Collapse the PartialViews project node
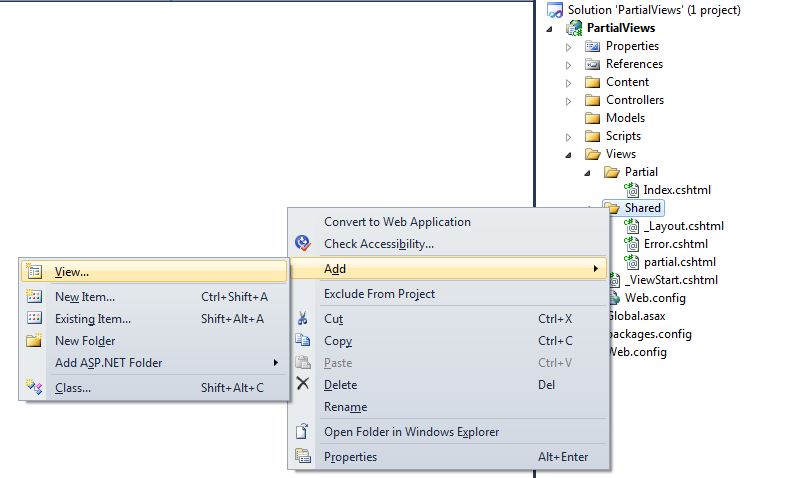 (x=549, y=29)
